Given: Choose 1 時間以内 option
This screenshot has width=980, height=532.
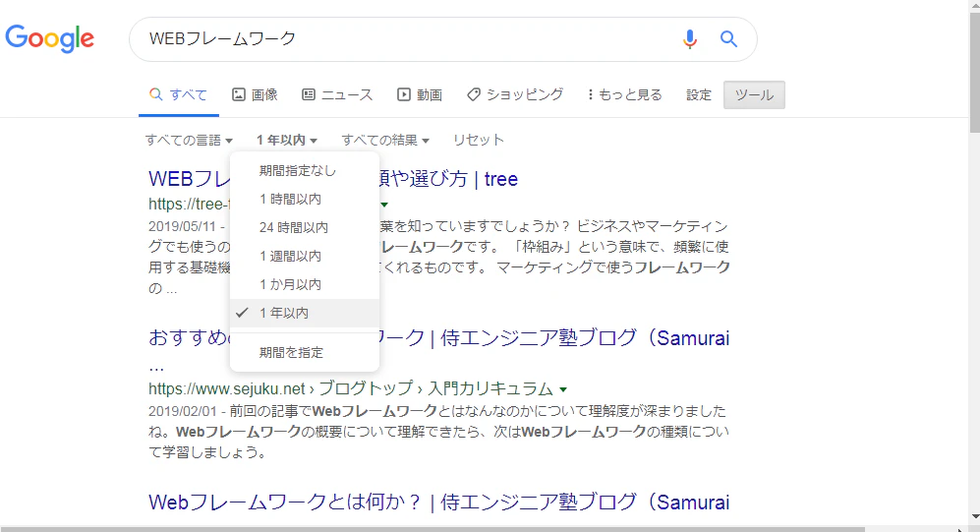Looking at the screenshot, I should click(x=305, y=200).
